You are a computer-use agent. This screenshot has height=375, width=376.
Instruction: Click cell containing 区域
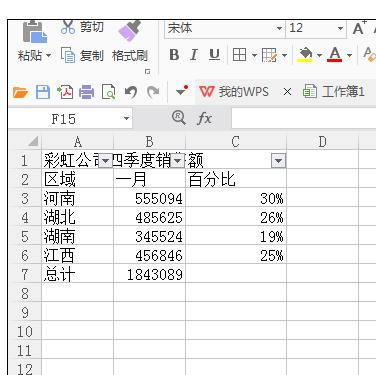[x=78, y=180]
